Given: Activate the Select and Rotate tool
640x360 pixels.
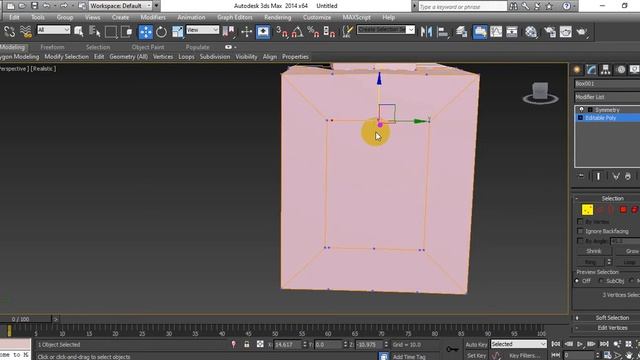Looking at the screenshot, I should click(162, 32).
